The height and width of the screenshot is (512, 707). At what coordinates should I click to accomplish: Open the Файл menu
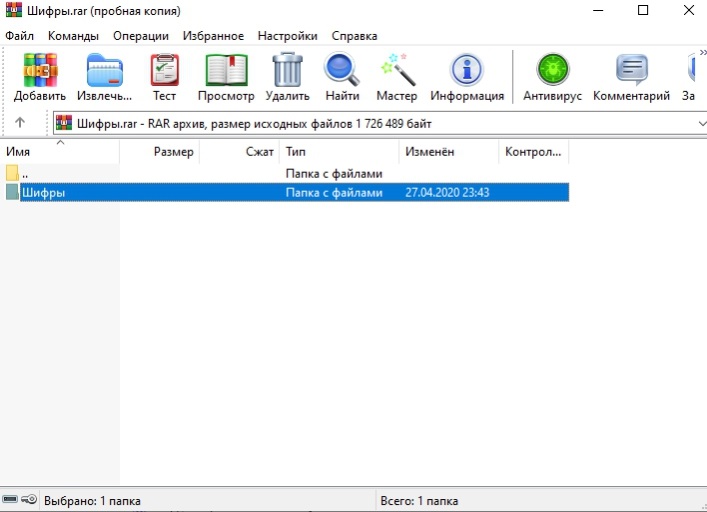(x=19, y=35)
